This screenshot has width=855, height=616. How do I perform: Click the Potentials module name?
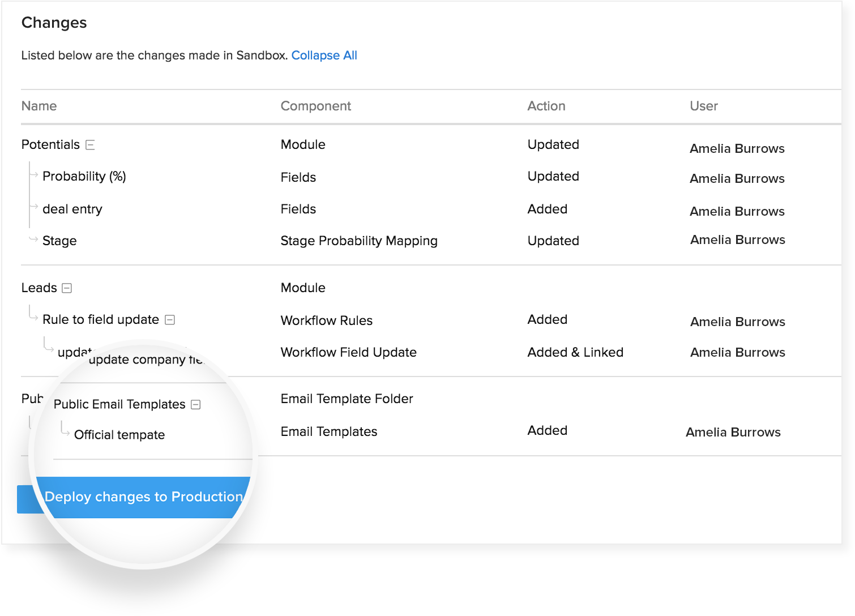(50, 145)
